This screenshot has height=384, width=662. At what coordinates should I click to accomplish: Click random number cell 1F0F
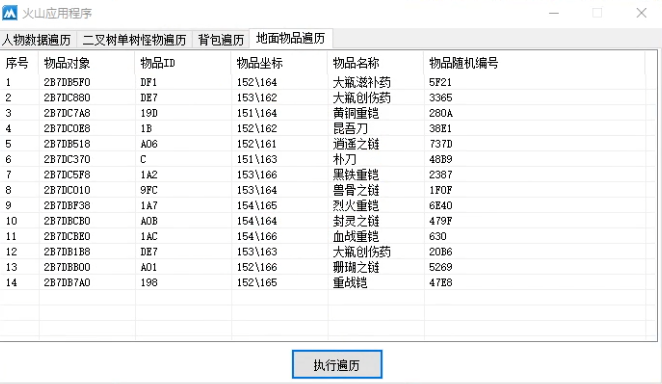440,190
